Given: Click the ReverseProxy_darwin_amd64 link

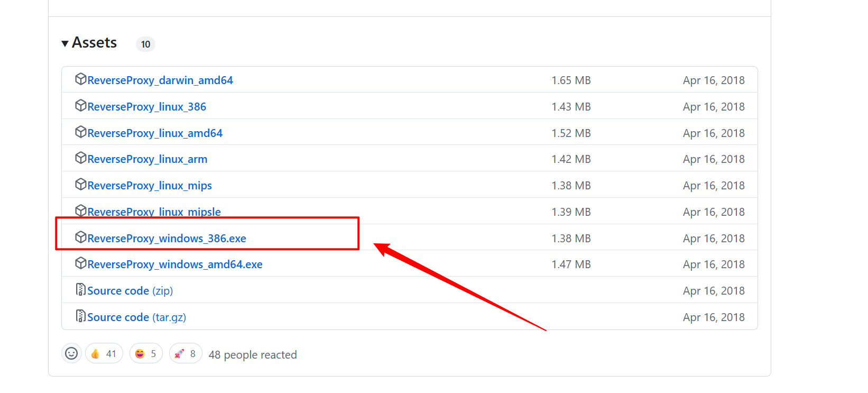Looking at the screenshot, I should [x=160, y=80].
